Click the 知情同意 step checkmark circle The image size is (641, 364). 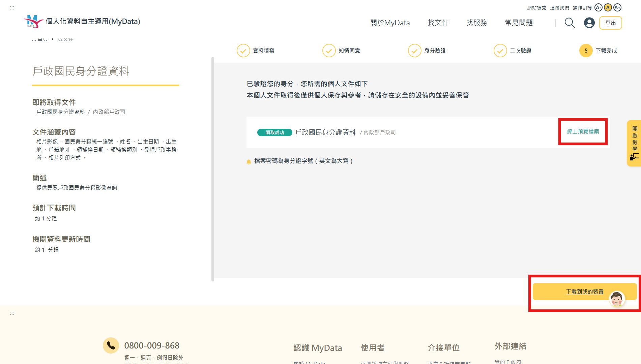tap(329, 51)
